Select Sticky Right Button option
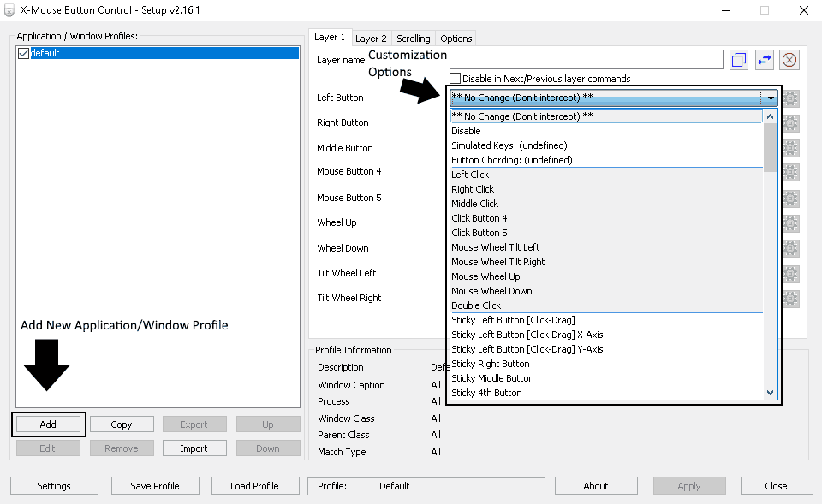 [606, 365]
